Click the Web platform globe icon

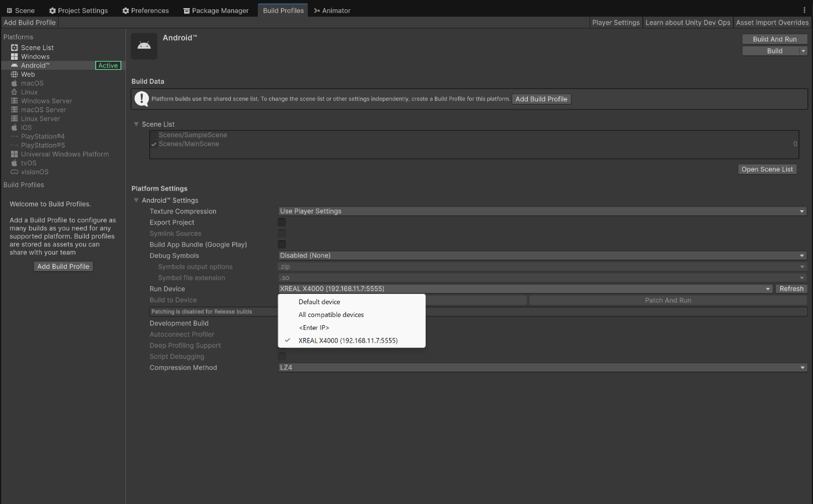tap(15, 74)
